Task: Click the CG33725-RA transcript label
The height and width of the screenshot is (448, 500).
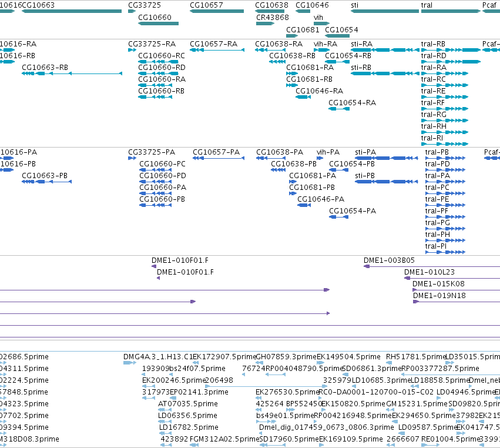Action: 152,44
